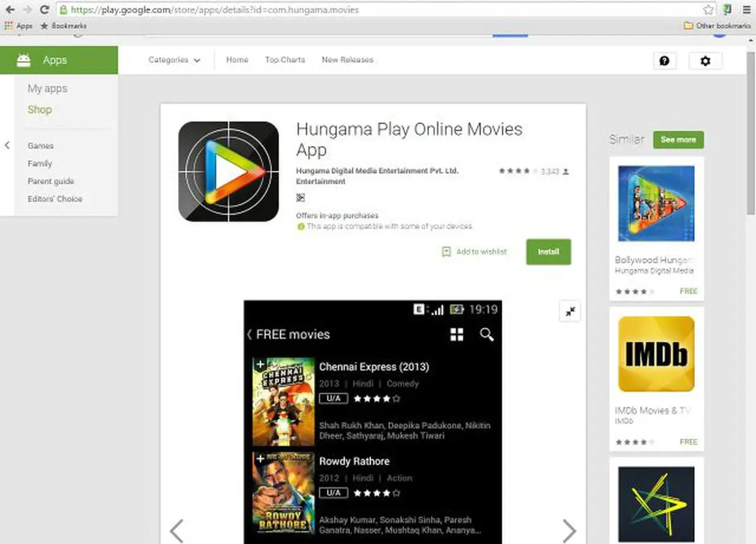Open the Hungama Digital Media Entertainment developer link
The image size is (756, 544).
377,171
